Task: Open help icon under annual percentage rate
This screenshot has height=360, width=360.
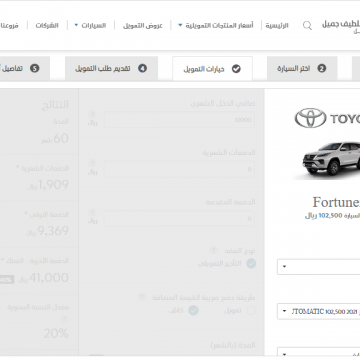Action: pos(65,319)
